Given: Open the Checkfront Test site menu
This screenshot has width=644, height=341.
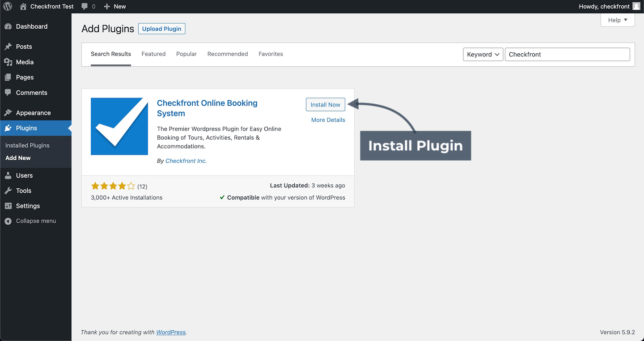Looking at the screenshot, I should tap(47, 6).
